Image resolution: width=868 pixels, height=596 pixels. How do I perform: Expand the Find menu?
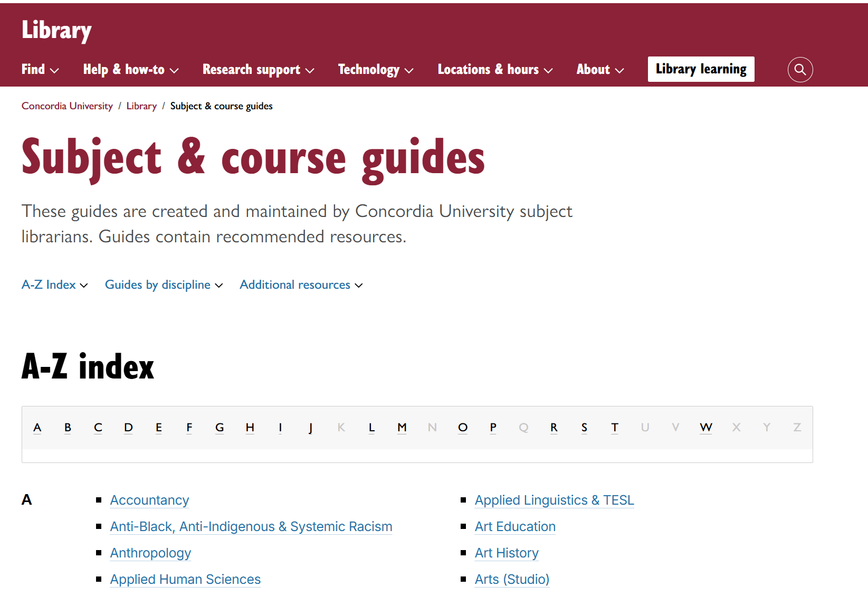[40, 70]
